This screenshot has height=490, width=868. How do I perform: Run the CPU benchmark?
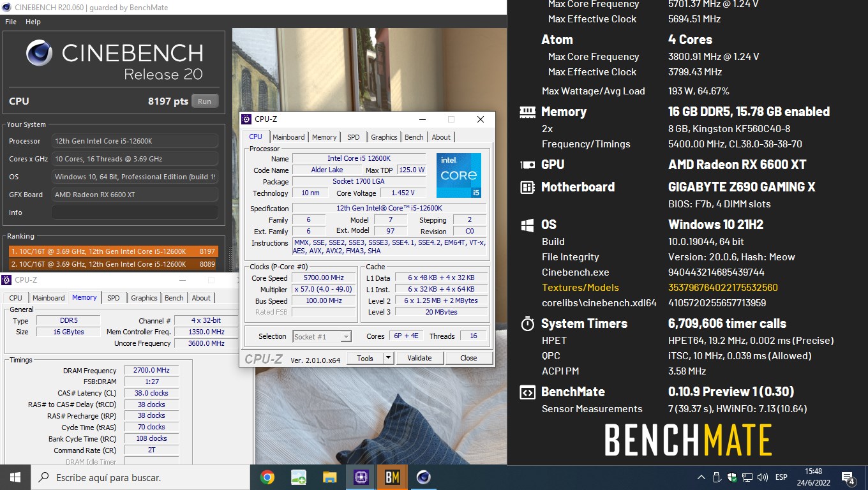pos(204,101)
